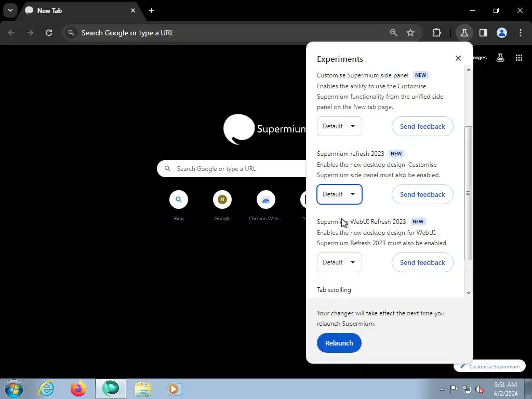Open the tab search dropdown arrow
532x399 pixels.
(x=10, y=10)
